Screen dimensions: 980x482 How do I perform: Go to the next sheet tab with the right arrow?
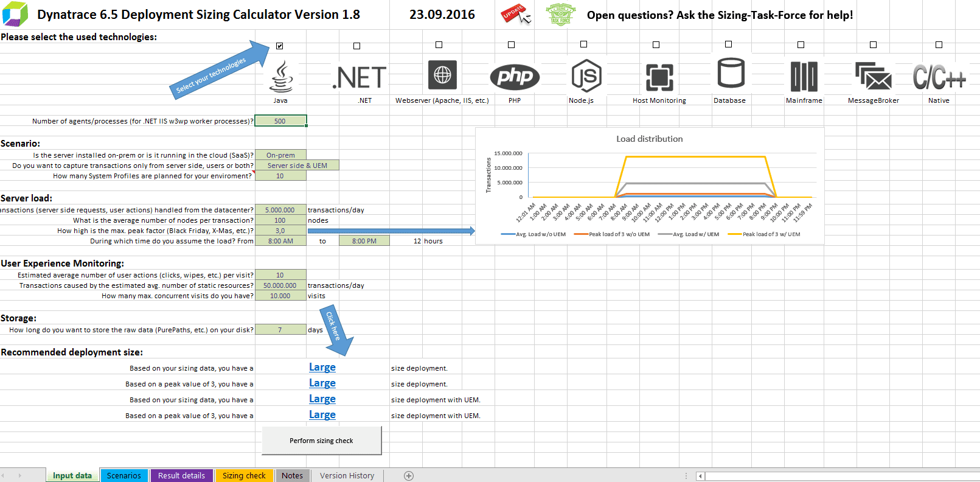click(19, 475)
